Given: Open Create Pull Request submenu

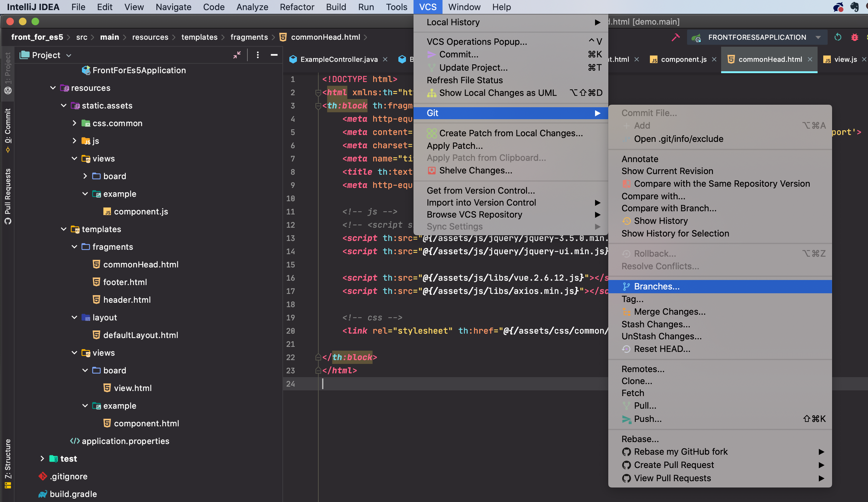Looking at the screenshot, I should click(x=720, y=465).
